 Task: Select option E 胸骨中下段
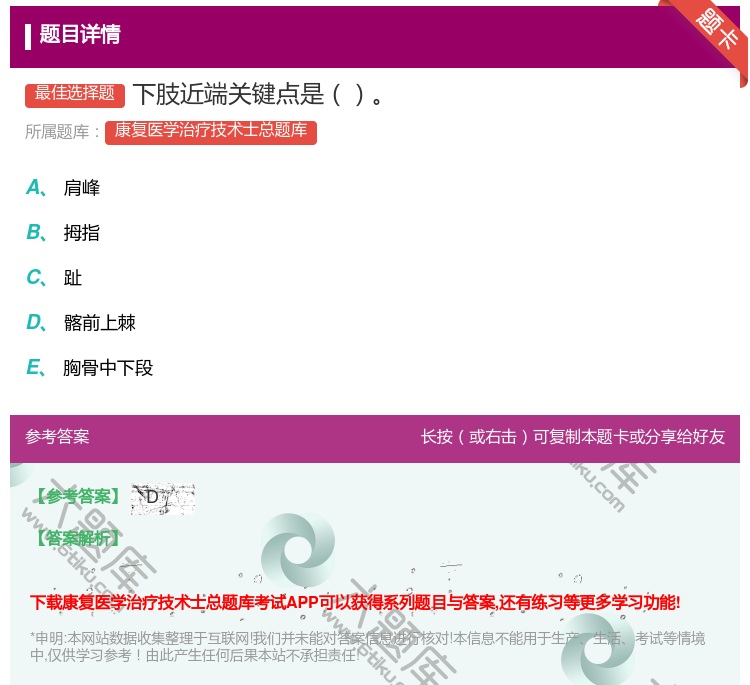89,368
